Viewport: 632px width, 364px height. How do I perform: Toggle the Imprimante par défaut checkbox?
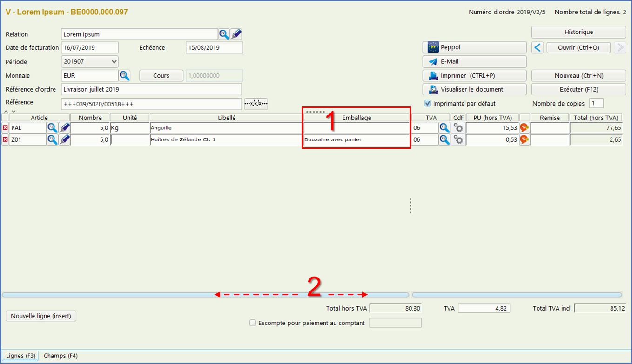coord(428,103)
